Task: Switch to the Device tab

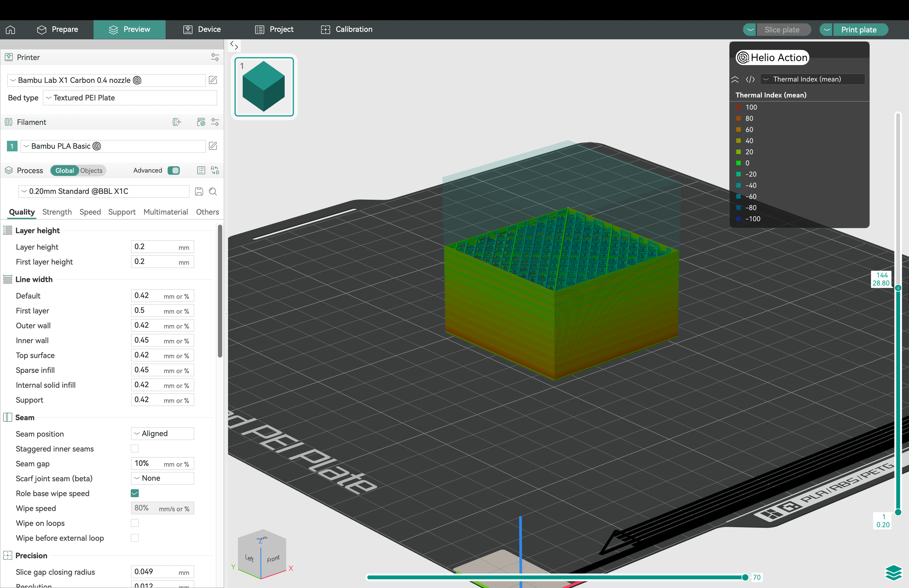Action: pyautogui.click(x=202, y=30)
